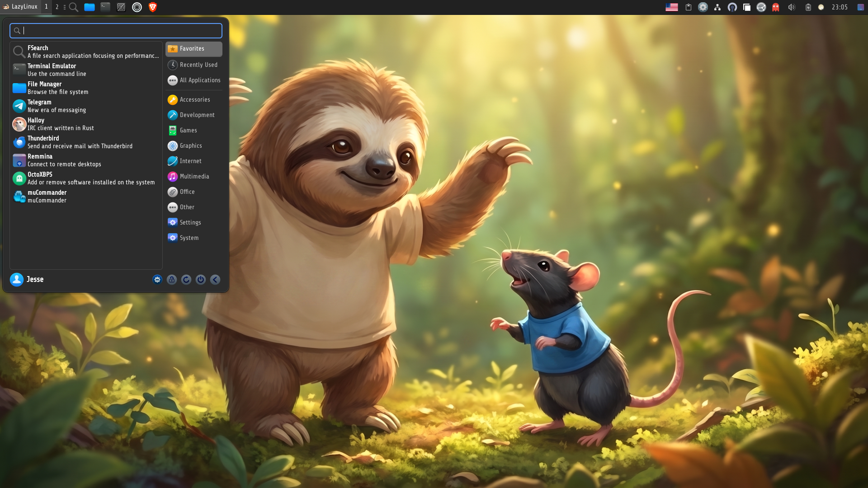Viewport: 868px width, 488px height.
Task: Open the volume speaker tray icon
Action: coord(792,7)
